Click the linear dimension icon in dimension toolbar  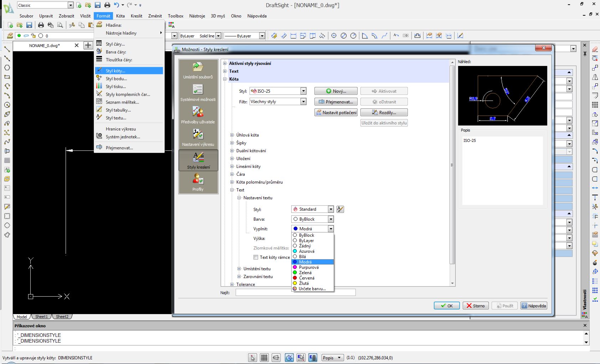click(293, 36)
